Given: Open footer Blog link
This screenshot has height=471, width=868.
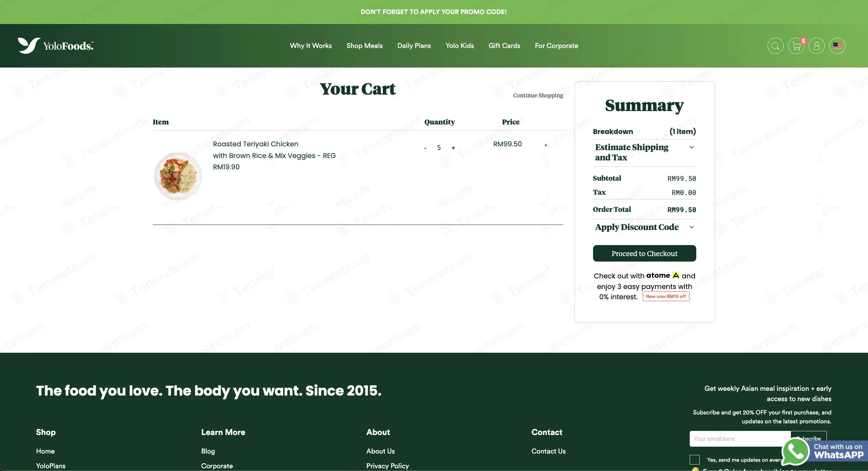Looking at the screenshot, I should [x=208, y=451].
